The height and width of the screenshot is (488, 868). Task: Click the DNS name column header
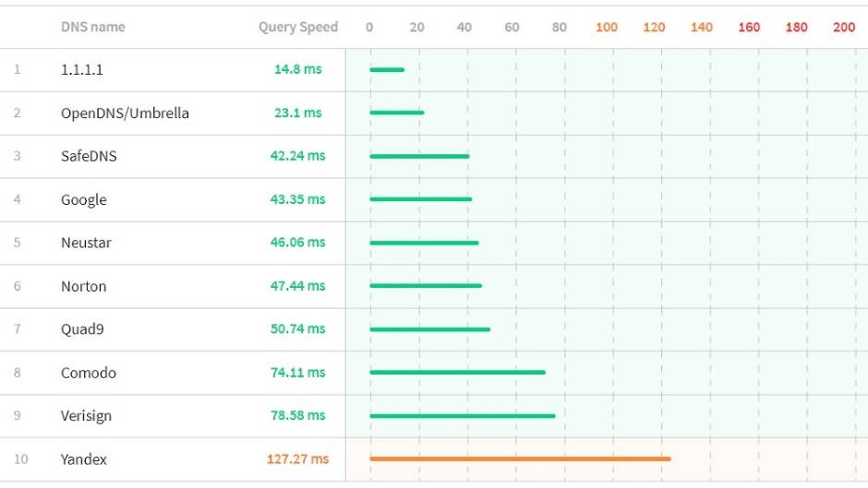point(92,28)
